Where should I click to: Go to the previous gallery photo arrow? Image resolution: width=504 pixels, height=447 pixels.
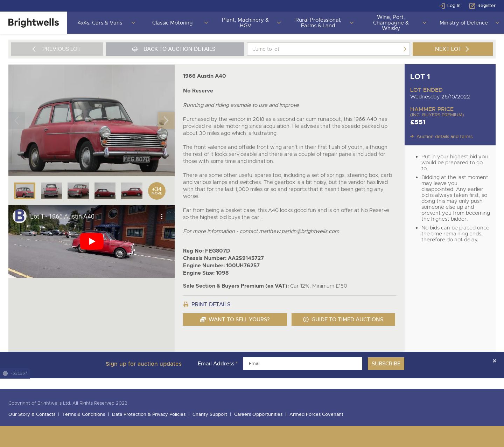point(17,121)
